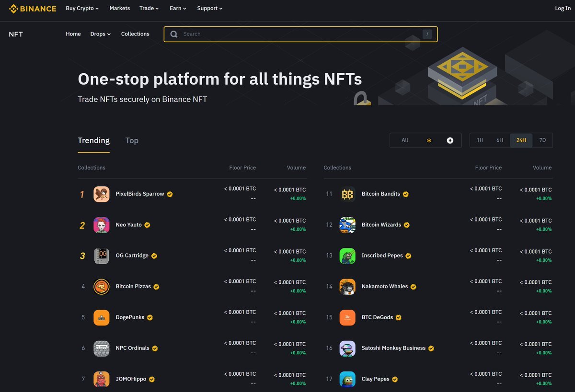575x392 pixels.
Task: Click the NPC Ordinals collection icon
Action: (x=102, y=348)
